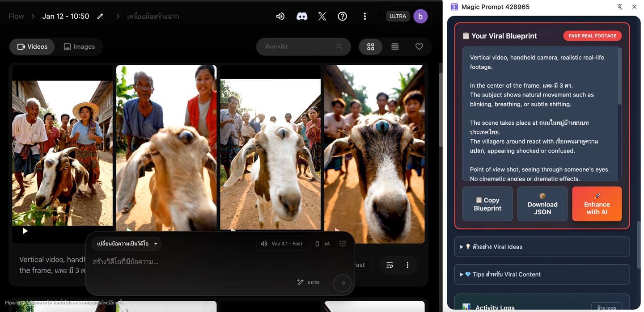Image resolution: width=644 pixels, height=312 pixels.
Task: Click the Your Viral Blueprint heading
Action: [x=500, y=36]
